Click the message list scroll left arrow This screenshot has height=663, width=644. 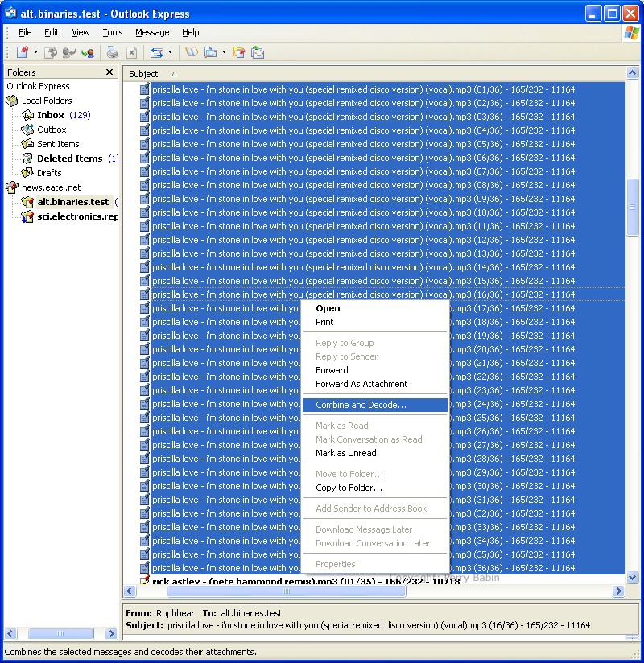tap(130, 591)
